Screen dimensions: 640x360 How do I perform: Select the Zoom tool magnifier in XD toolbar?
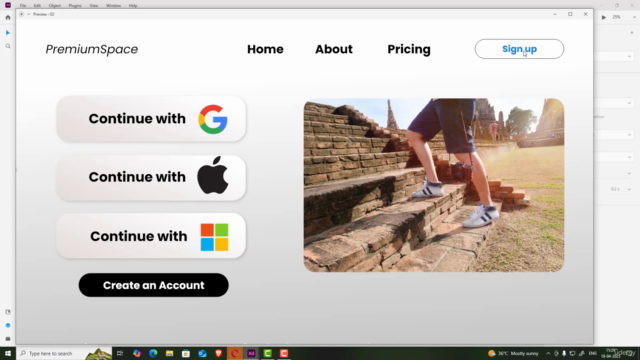(x=8, y=46)
